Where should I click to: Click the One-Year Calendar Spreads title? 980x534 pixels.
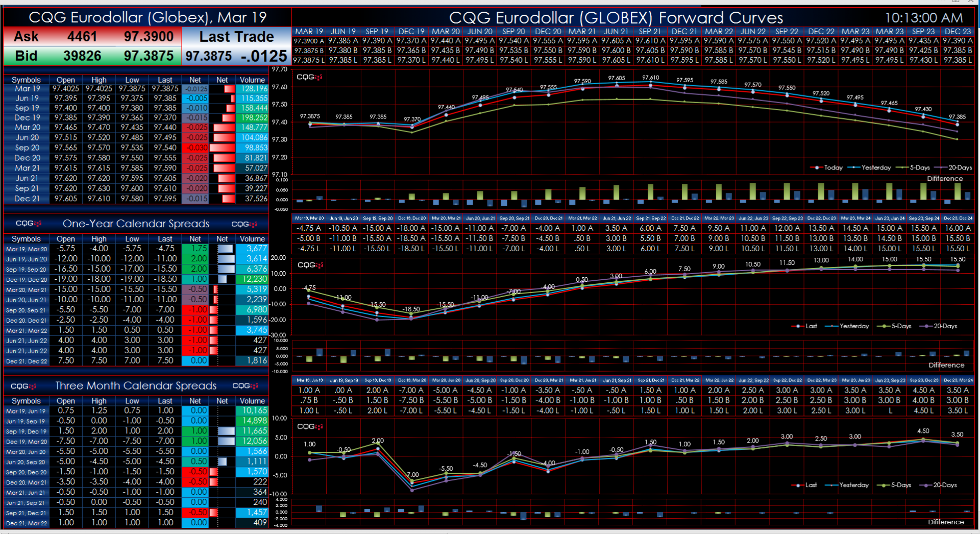136,224
